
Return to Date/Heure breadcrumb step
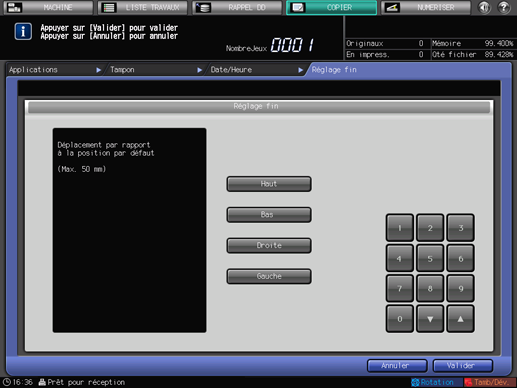231,70
